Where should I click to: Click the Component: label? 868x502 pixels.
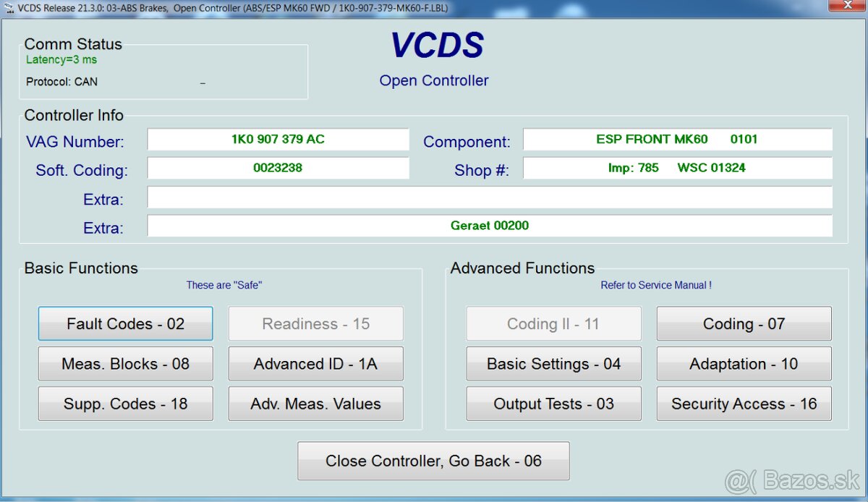click(x=467, y=142)
